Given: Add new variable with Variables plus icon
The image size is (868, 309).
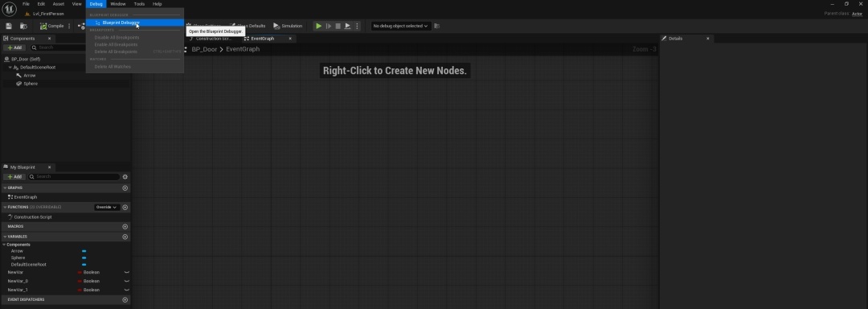Looking at the screenshot, I should point(125,237).
